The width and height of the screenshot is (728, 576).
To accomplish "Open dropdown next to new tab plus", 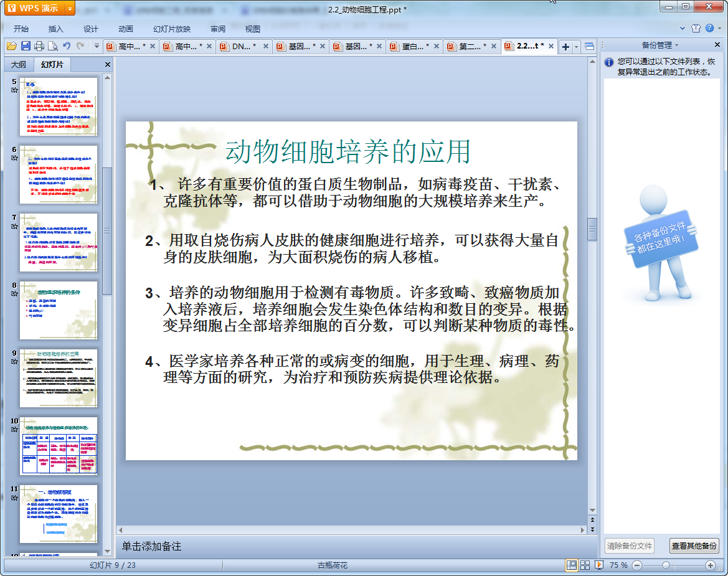I will (x=576, y=47).
